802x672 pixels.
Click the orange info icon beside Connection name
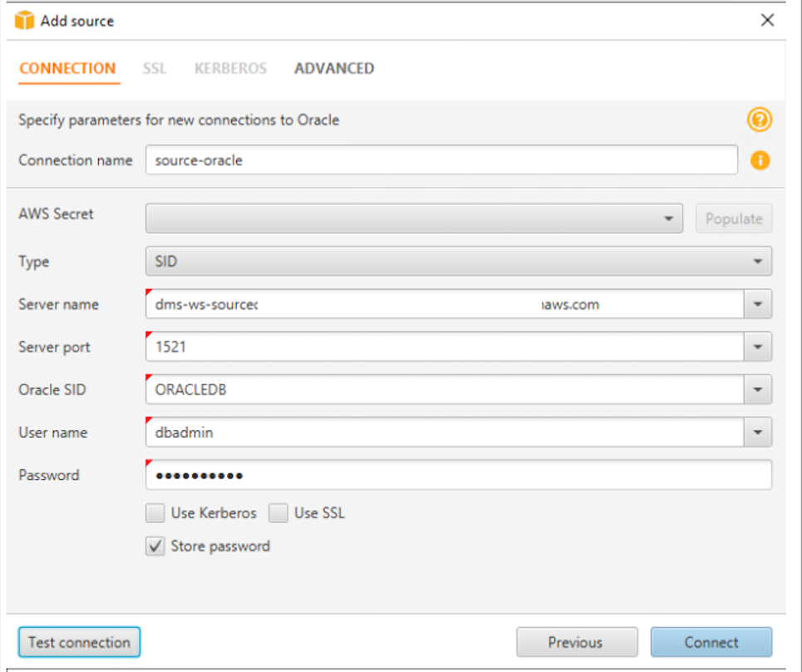759,160
